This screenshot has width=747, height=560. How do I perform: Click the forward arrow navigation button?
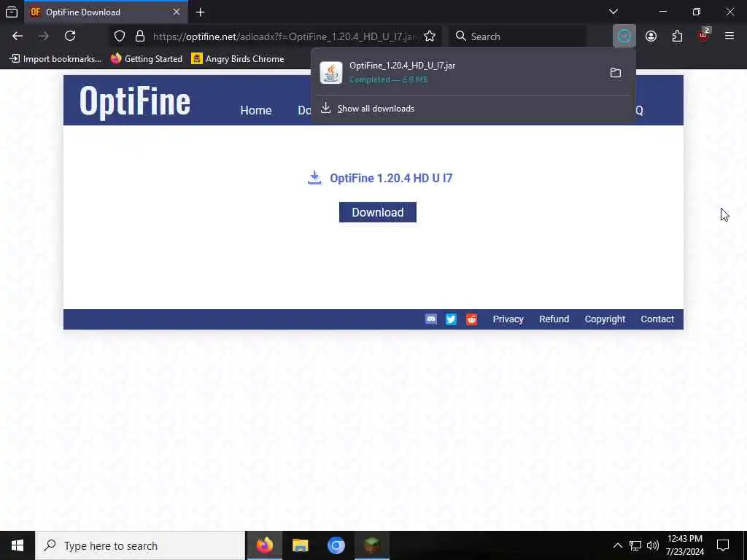point(44,36)
